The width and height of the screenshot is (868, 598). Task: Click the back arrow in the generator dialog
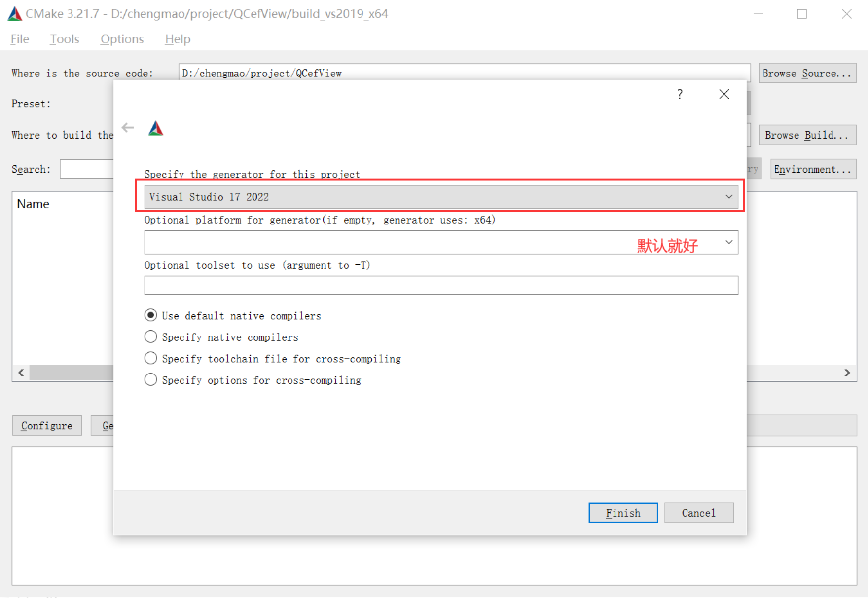pos(128,128)
